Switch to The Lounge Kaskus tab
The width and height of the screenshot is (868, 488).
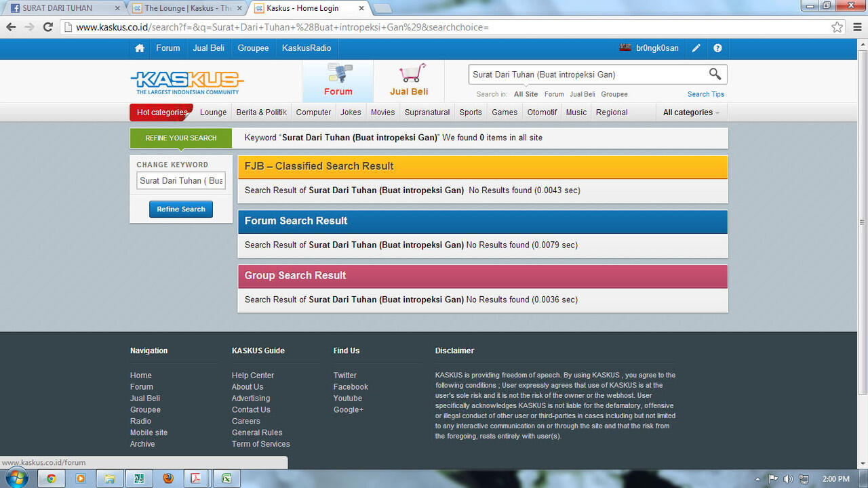click(188, 8)
